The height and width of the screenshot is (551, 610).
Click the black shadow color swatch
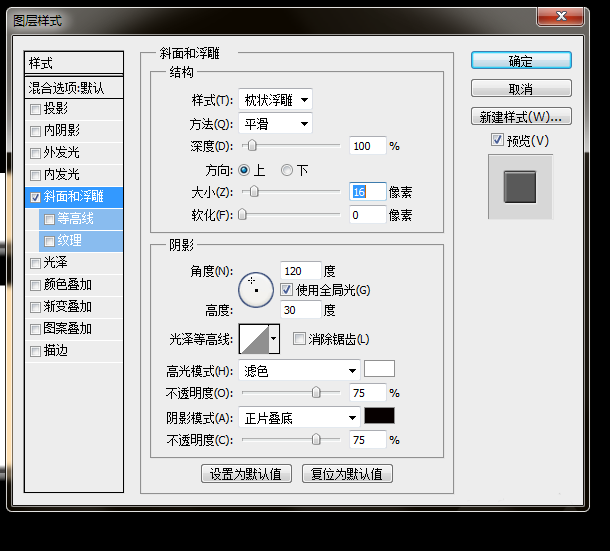tap(379, 416)
